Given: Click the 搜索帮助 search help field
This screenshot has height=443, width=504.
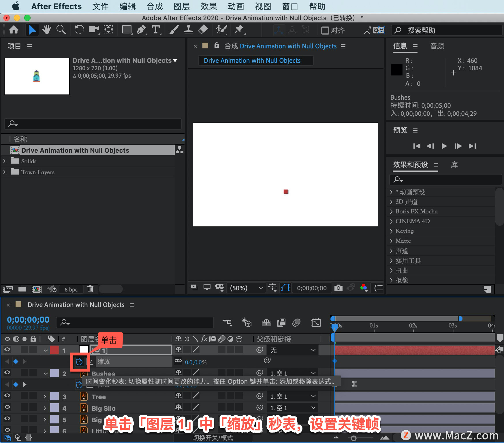Looking at the screenshot, I should pos(446,30).
